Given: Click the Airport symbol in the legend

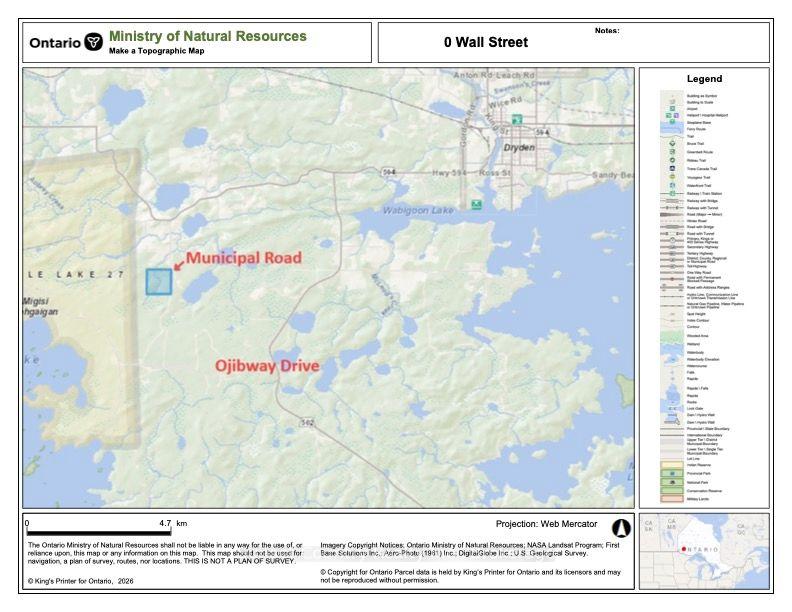Looking at the screenshot, I should coord(672,109).
